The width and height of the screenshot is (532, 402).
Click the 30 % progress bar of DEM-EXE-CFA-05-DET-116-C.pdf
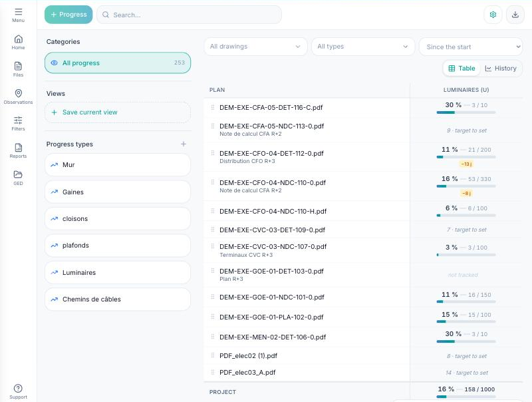point(466,112)
